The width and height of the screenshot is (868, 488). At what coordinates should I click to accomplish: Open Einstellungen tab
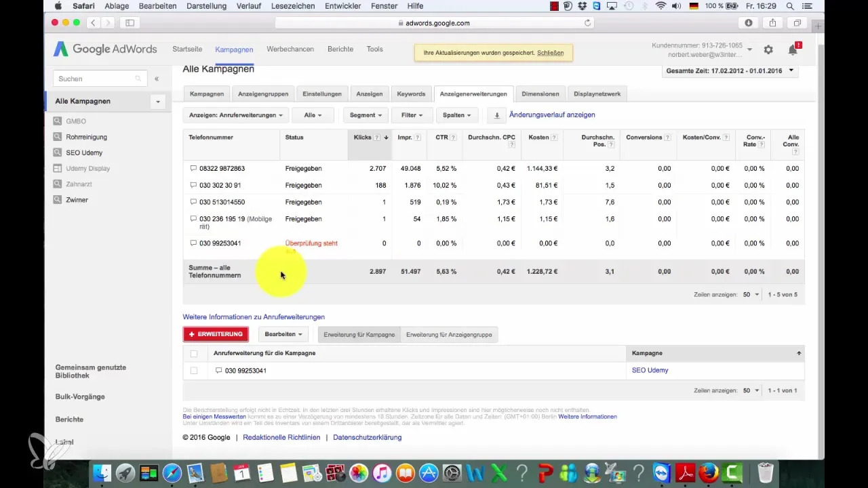322,94
